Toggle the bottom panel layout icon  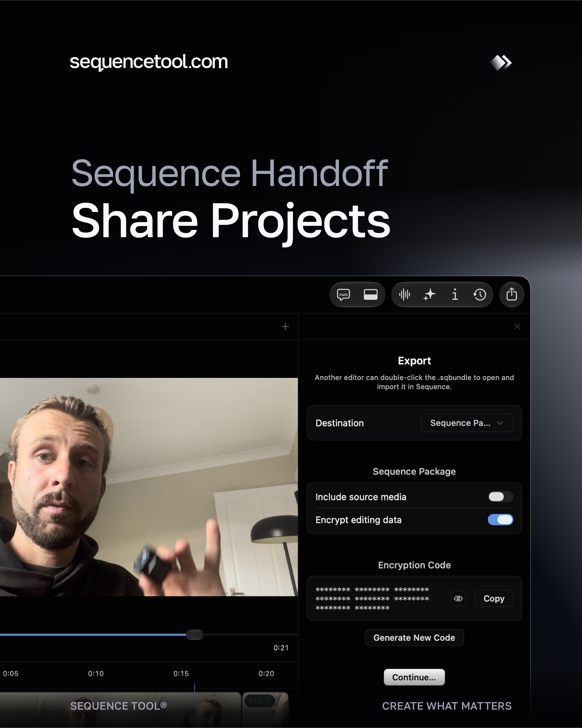click(x=370, y=295)
